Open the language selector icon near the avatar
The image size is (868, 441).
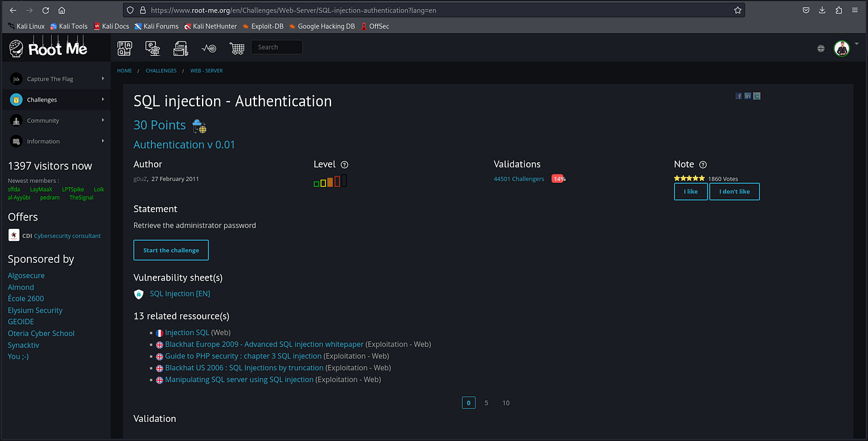click(x=821, y=48)
